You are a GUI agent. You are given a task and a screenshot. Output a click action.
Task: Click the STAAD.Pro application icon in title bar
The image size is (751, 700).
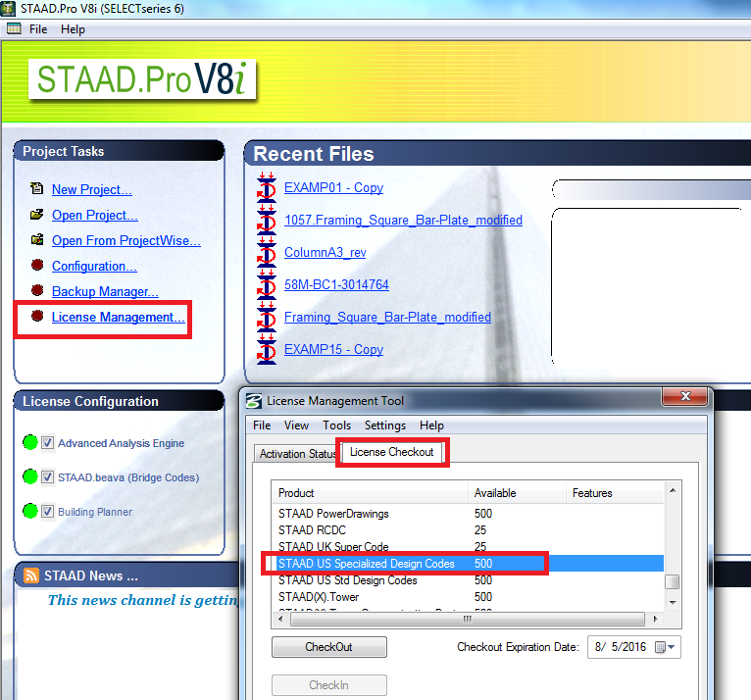[8, 8]
